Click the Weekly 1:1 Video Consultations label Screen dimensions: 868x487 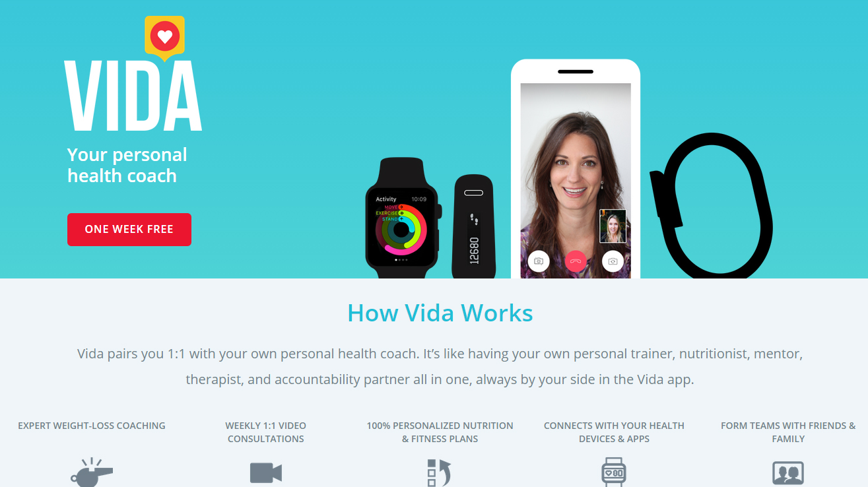click(x=266, y=432)
